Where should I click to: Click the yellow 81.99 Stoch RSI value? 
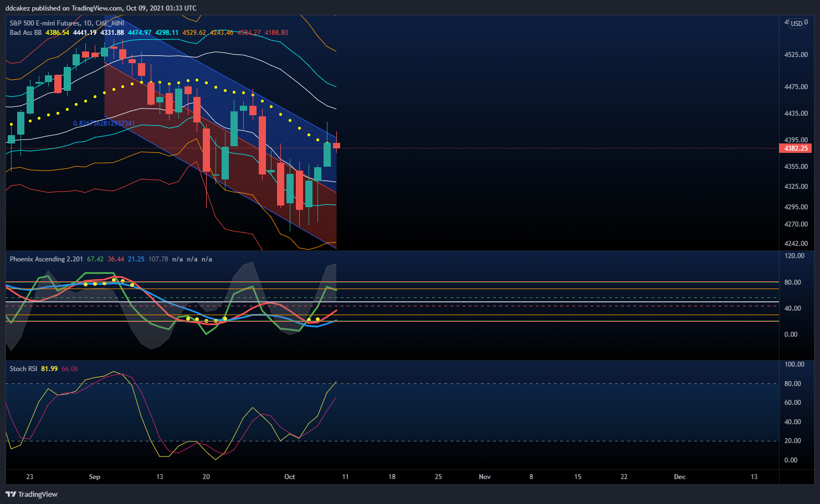point(49,369)
